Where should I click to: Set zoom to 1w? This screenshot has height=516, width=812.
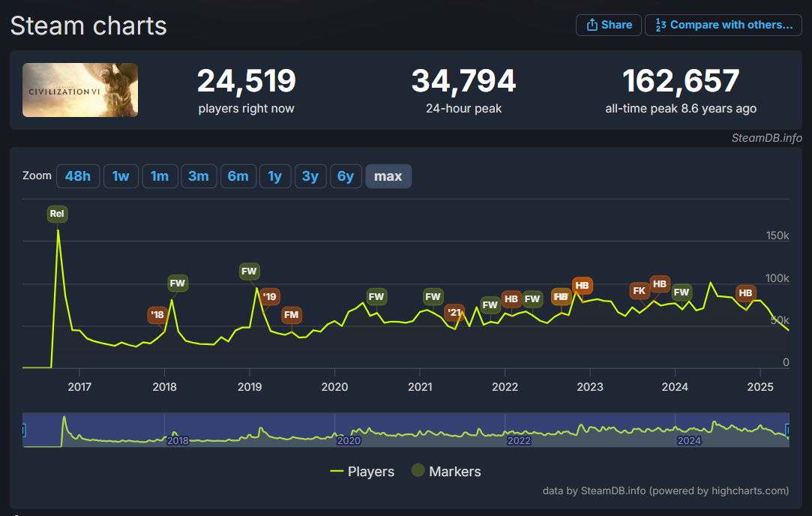pos(121,176)
